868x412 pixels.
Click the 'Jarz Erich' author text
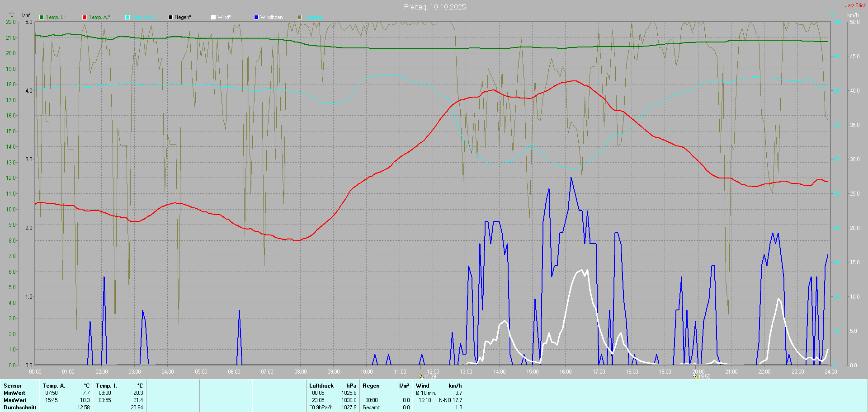pyautogui.click(x=856, y=5)
